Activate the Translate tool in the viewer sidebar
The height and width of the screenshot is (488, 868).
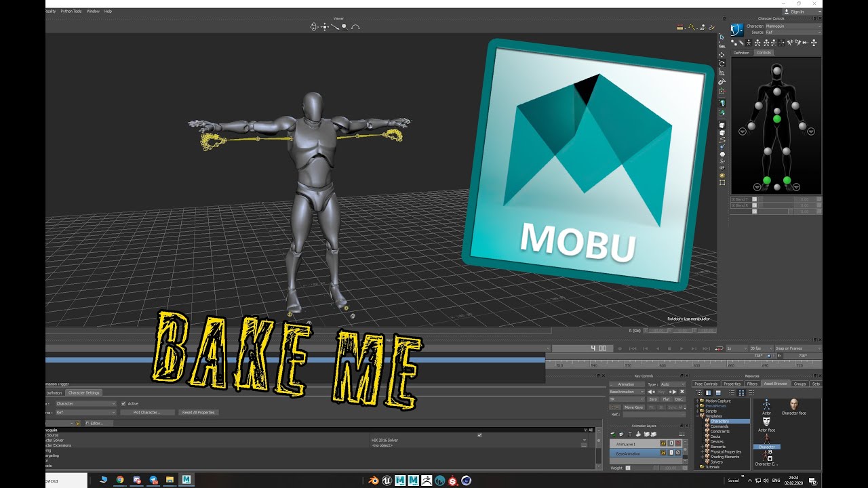[722, 55]
